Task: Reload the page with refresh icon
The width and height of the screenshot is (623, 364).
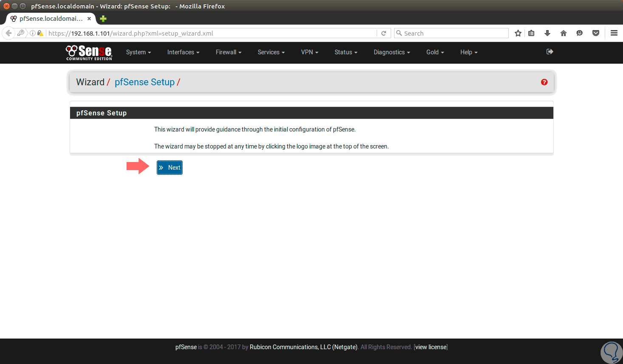Action: click(383, 33)
